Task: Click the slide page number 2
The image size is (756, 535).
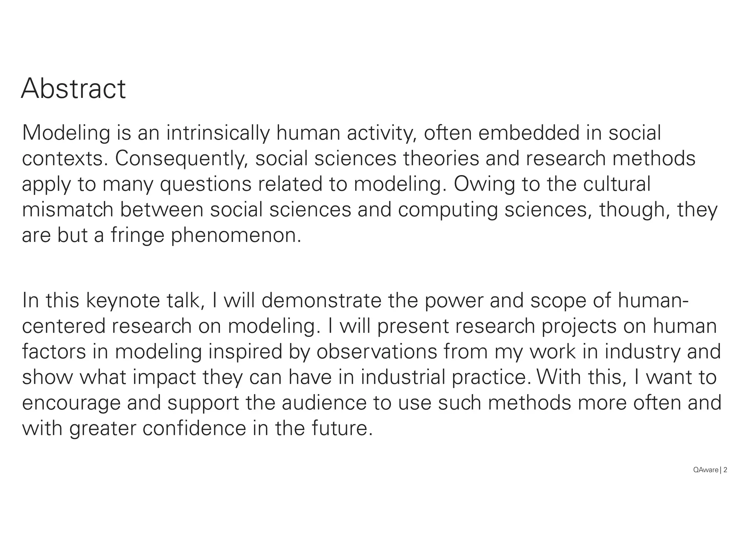Action: click(725, 470)
